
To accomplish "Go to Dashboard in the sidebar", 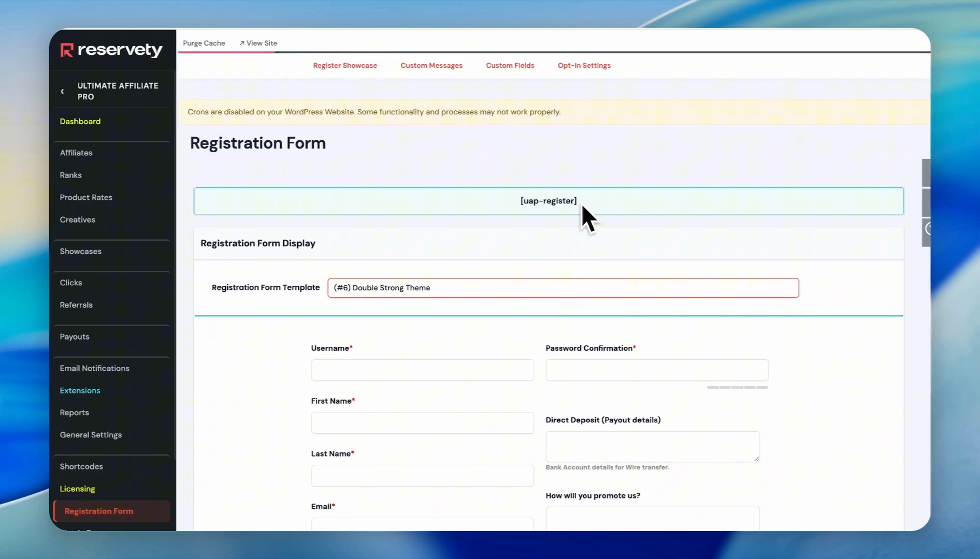I will (x=80, y=122).
